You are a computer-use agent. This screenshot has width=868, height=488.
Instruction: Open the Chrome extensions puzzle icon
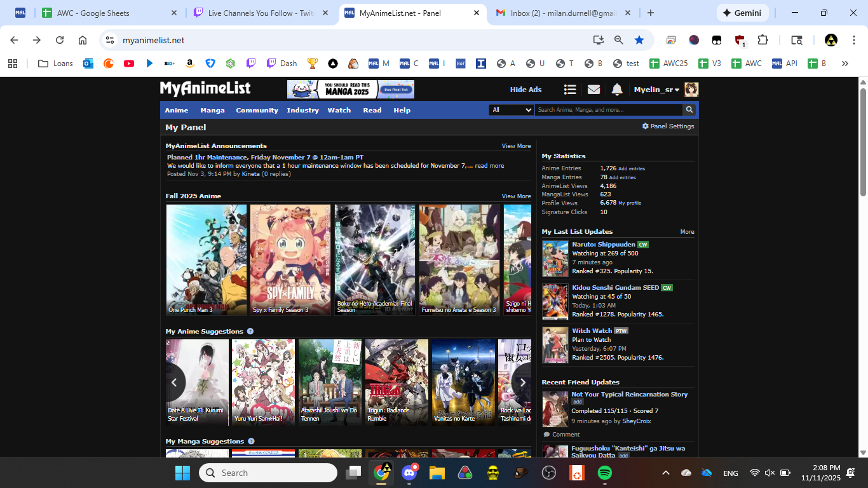pyautogui.click(x=763, y=40)
